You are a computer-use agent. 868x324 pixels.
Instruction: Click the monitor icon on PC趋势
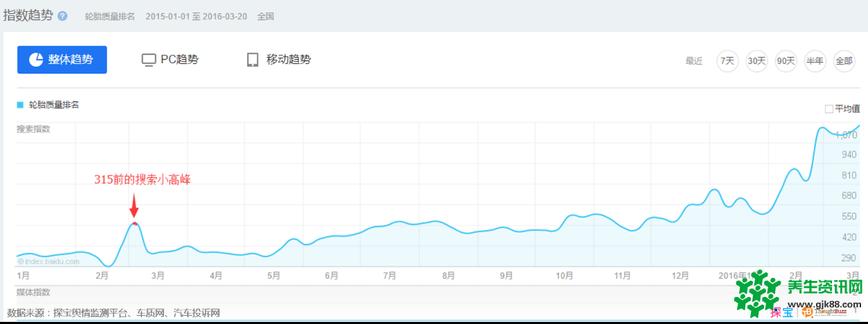tap(148, 60)
